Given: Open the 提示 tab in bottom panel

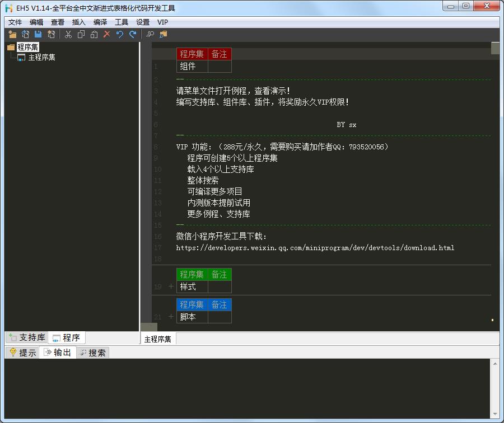Looking at the screenshot, I should (x=22, y=352).
